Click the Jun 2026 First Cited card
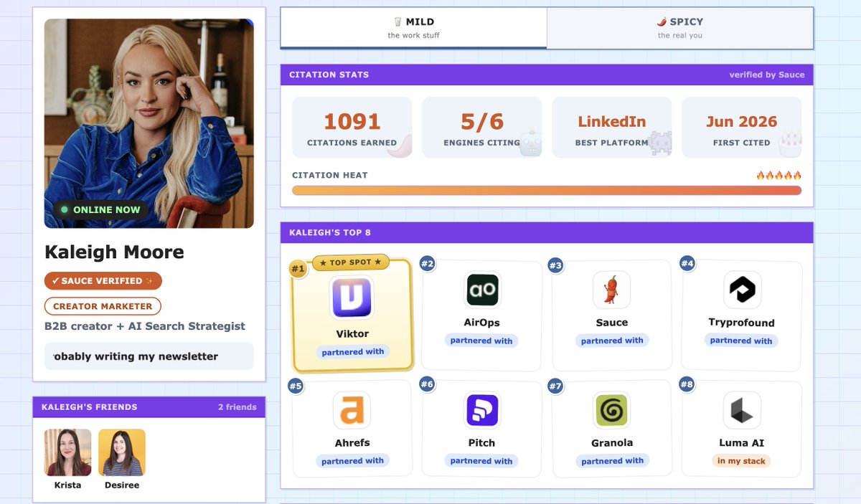 (x=742, y=128)
